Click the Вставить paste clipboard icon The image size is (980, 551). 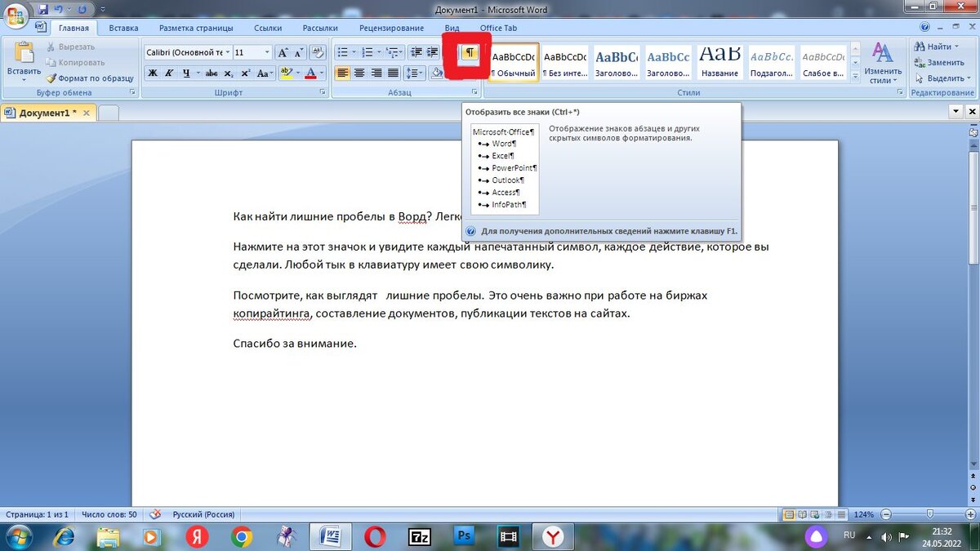(23, 54)
